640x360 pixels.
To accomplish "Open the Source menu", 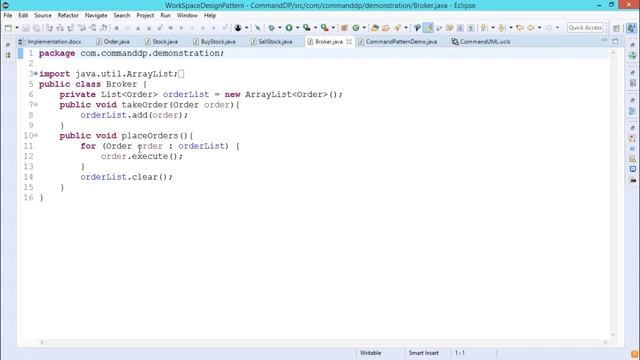I will point(43,16).
